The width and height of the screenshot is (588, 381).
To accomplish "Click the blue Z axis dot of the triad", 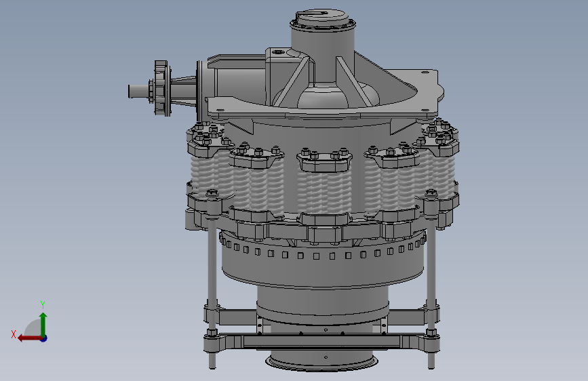I will tap(44, 338).
